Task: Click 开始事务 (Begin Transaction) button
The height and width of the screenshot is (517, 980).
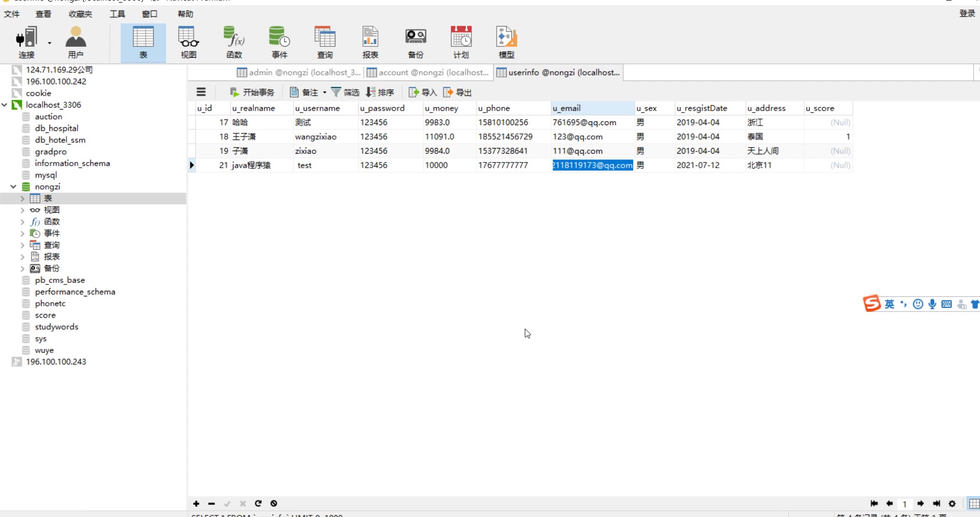Action: tap(252, 92)
